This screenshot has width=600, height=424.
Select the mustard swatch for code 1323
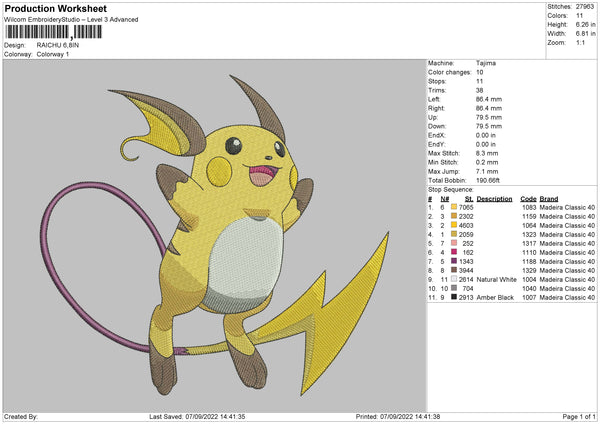point(454,234)
